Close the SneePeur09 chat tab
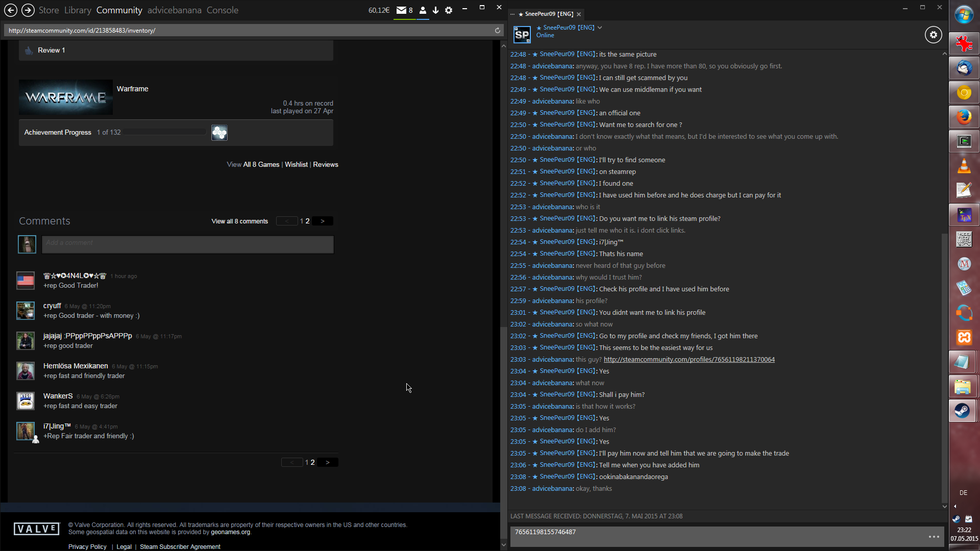The width and height of the screenshot is (980, 551). pyautogui.click(x=579, y=14)
